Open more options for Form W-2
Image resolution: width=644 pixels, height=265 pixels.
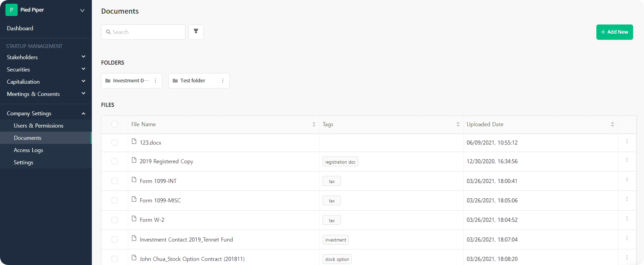pyautogui.click(x=627, y=218)
